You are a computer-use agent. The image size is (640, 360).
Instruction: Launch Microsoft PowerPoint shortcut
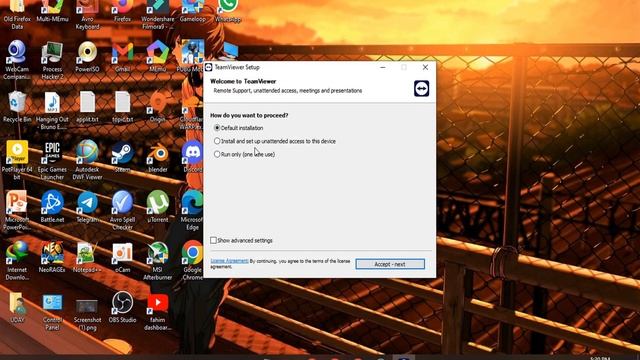pyautogui.click(x=17, y=210)
